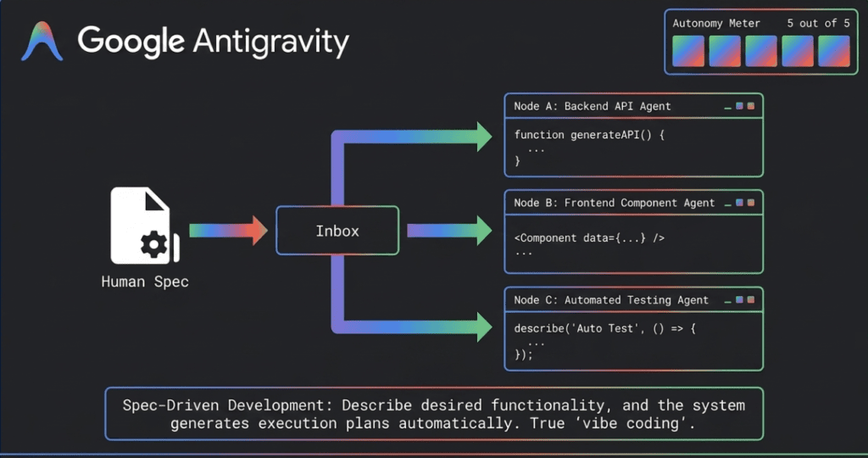Image resolution: width=868 pixels, height=458 pixels.
Task: Minimize the Node B Frontend Component window
Action: click(728, 205)
